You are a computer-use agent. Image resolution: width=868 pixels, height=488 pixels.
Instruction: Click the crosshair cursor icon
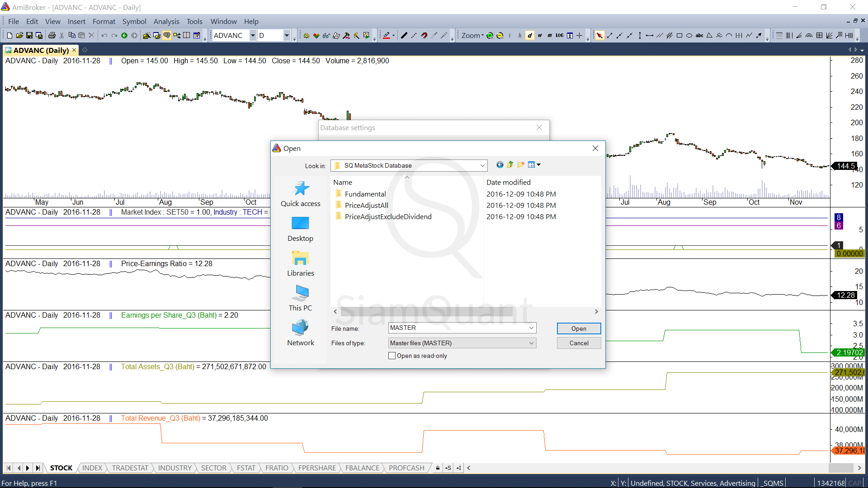(x=579, y=36)
